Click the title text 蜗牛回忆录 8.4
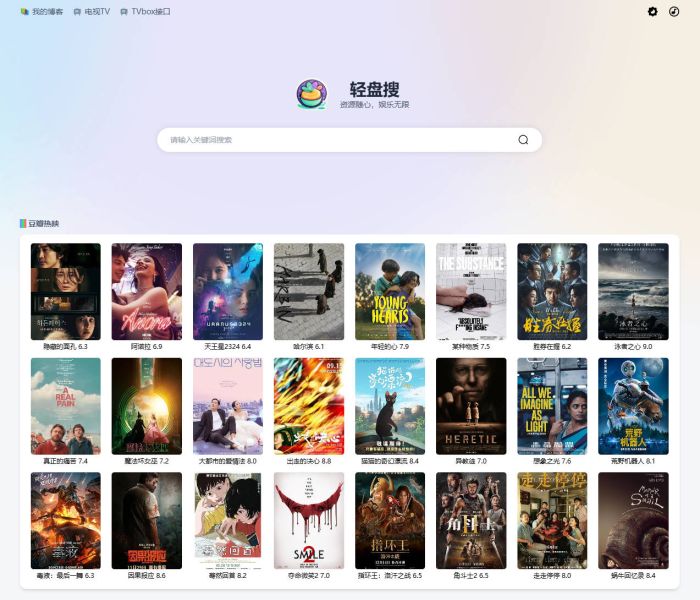This screenshot has width=700, height=600. coord(633,575)
